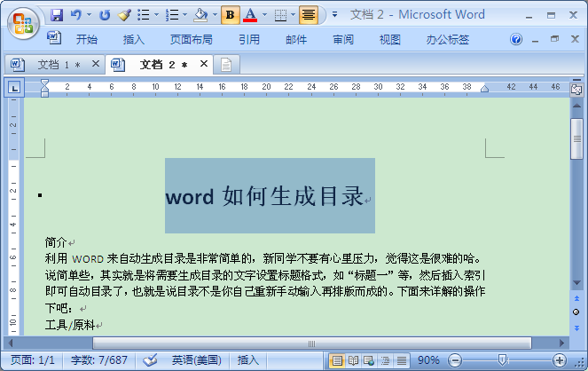The width and height of the screenshot is (588, 371).
Task: Click the vertical scrollbar thumb
Action: point(576,138)
